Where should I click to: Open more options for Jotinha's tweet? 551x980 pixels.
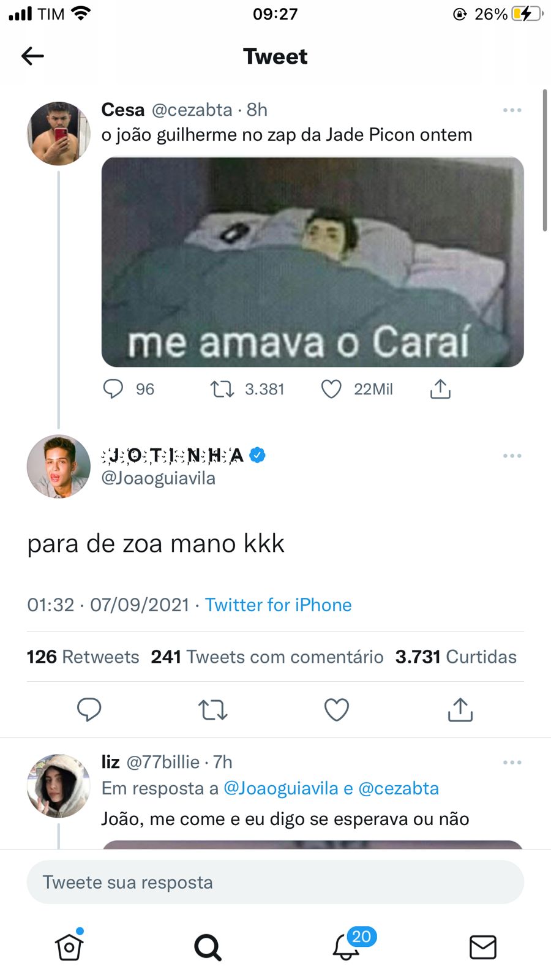click(512, 456)
